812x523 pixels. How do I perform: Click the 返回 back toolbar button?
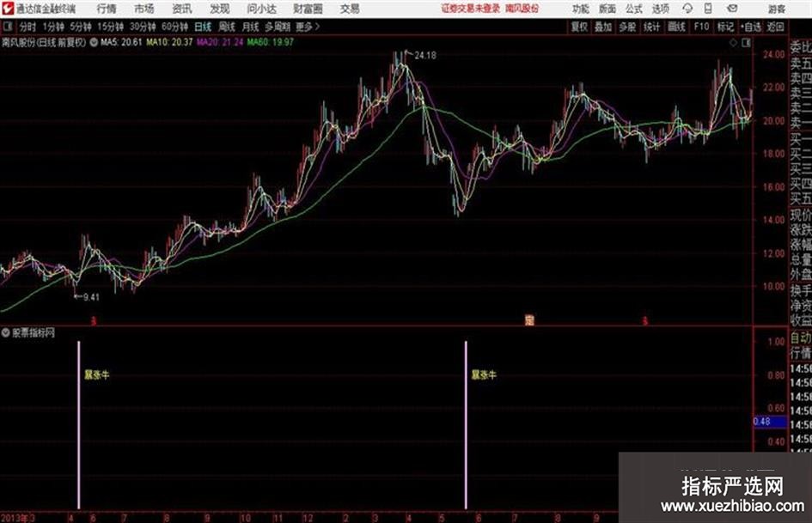click(775, 27)
